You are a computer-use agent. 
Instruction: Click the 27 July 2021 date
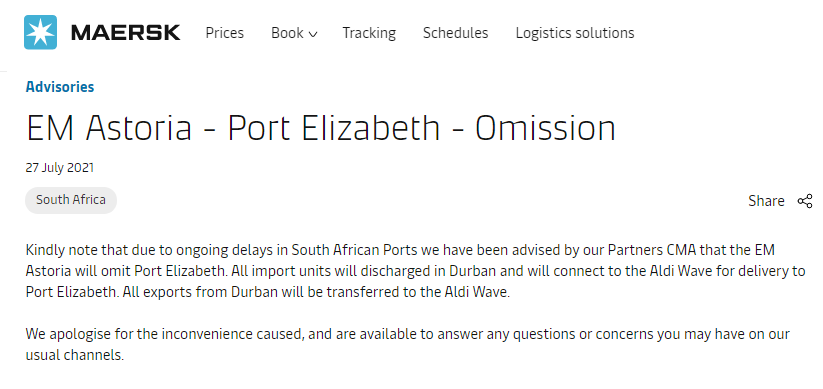(x=60, y=168)
